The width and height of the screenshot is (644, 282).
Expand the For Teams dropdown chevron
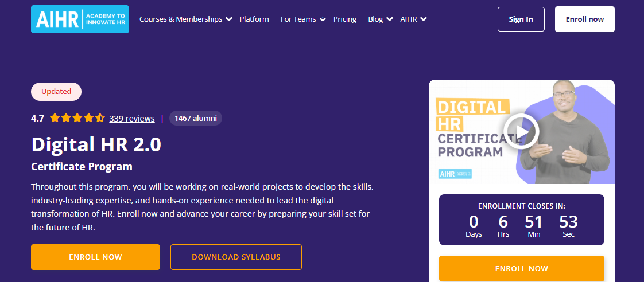323,19
